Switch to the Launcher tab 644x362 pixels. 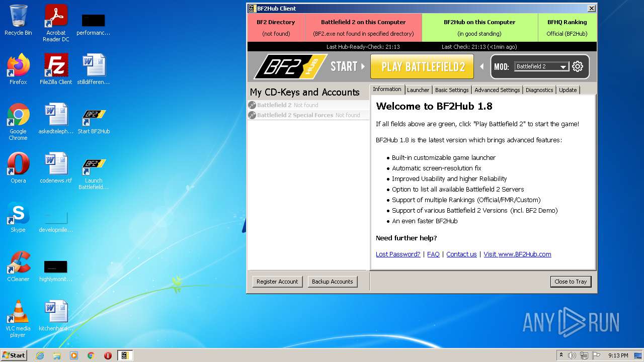point(418,90)
